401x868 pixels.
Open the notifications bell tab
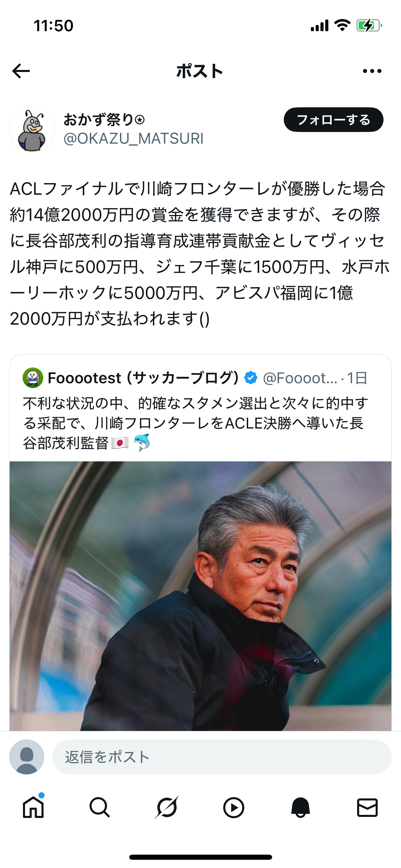coord(301,807)
